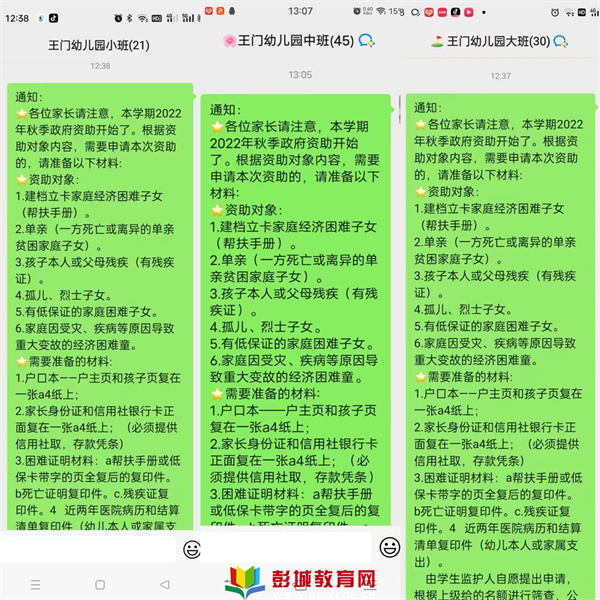600x600 pixels.
Task: Tap the 13:07 clock in the 中班 status bar
Action: tap(300, 11)
